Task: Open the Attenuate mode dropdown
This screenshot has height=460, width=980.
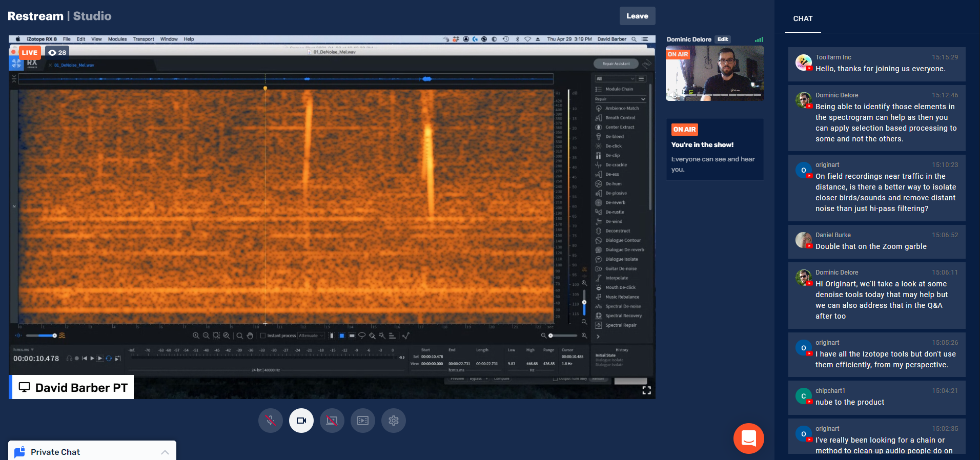Action: pos(311,336)
